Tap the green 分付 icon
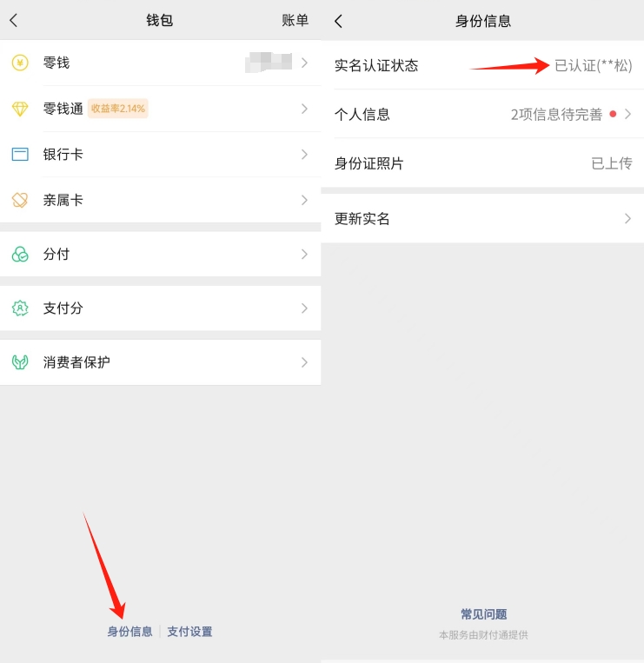Image resolution: width=644 pixels, height=663 pixels. click(x=20, y=255)
